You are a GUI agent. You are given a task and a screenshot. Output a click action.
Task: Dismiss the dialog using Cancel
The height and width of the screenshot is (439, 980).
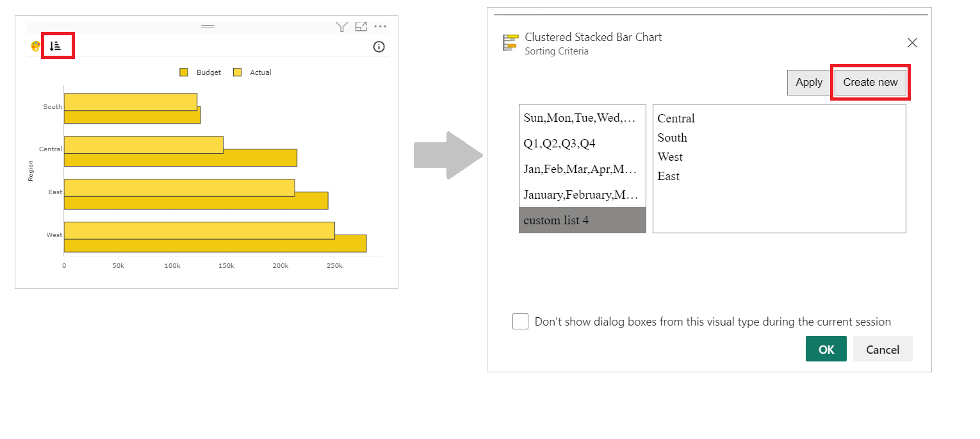tap(883, 349)
